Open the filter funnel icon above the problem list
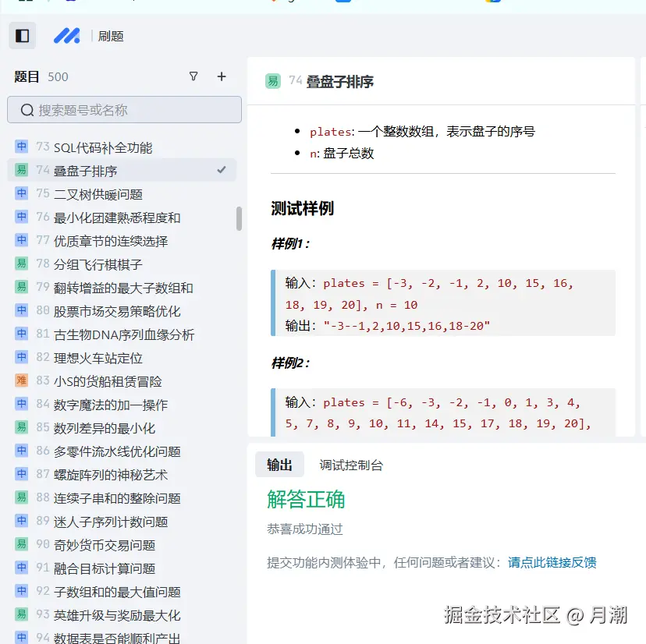 (193, 76)
